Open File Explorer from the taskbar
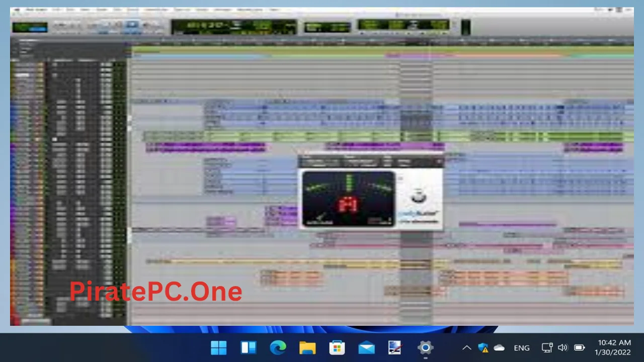 (307, 347)
